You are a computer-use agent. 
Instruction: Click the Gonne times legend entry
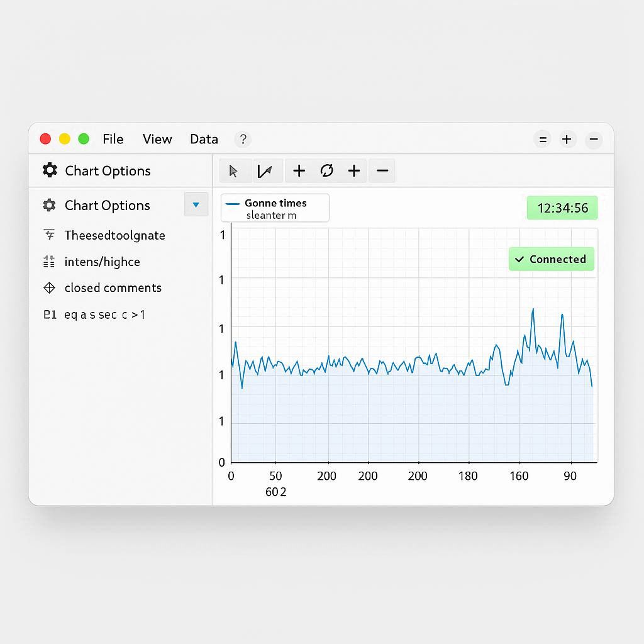point(275,204)
